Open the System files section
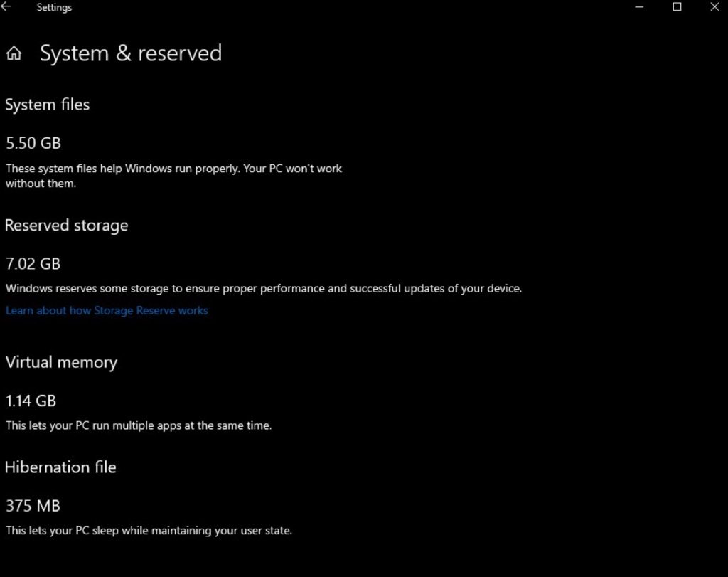The width and height of the screenshot is (728, 577). point(47,105)
